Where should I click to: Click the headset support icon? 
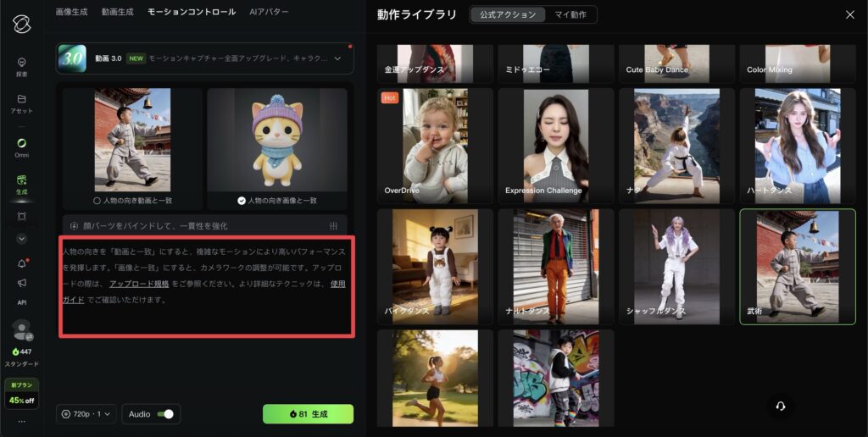(x=780, y=406)
